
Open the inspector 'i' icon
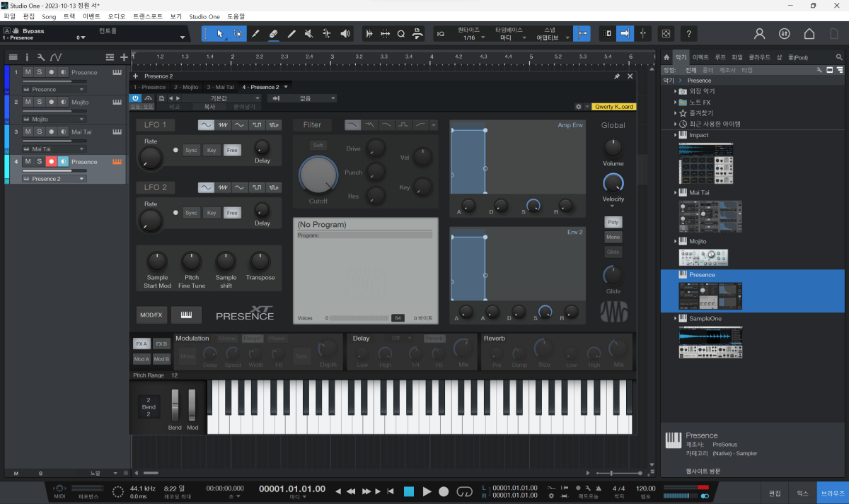coord(28,57)
